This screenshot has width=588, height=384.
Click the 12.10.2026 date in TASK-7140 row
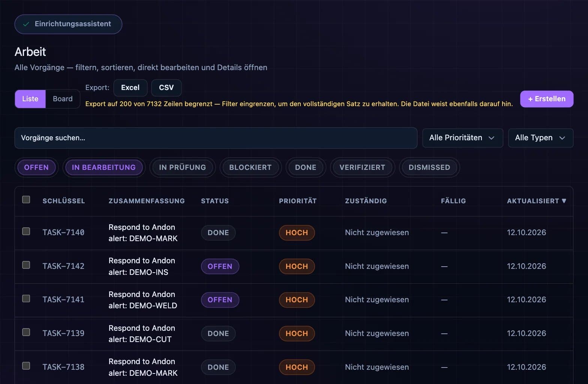click(x=526, y=232)
